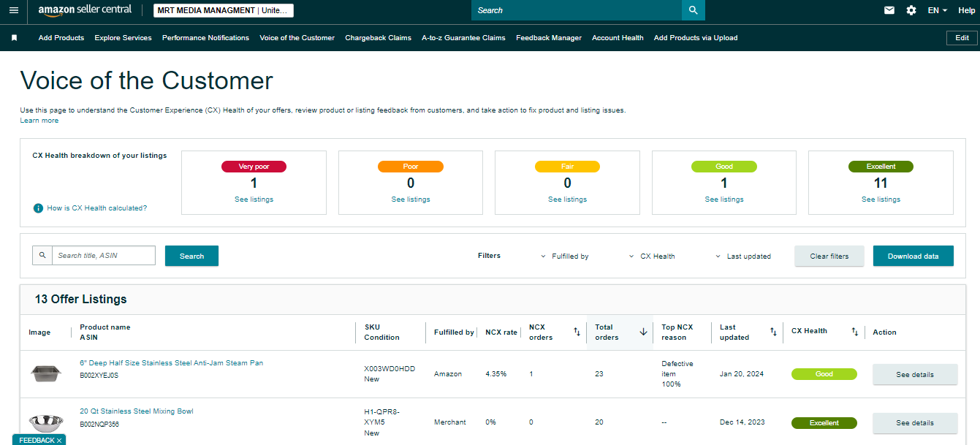Click the red Very poor badge
Viewport: 980px width, 445px height.
pos(254,167)
